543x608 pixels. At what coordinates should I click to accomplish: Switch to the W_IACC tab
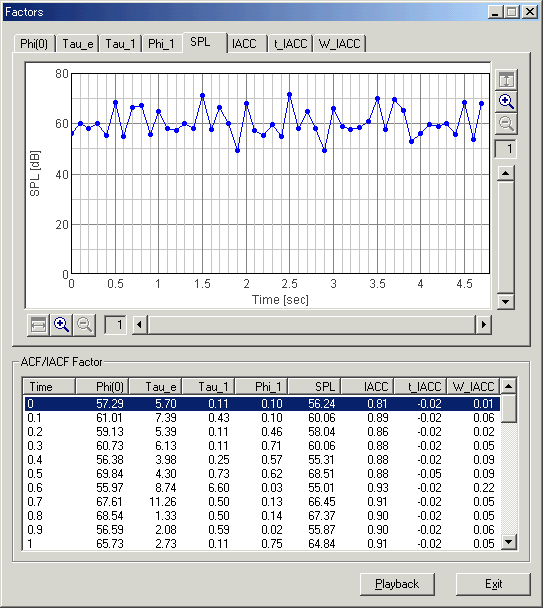[340, 43]
